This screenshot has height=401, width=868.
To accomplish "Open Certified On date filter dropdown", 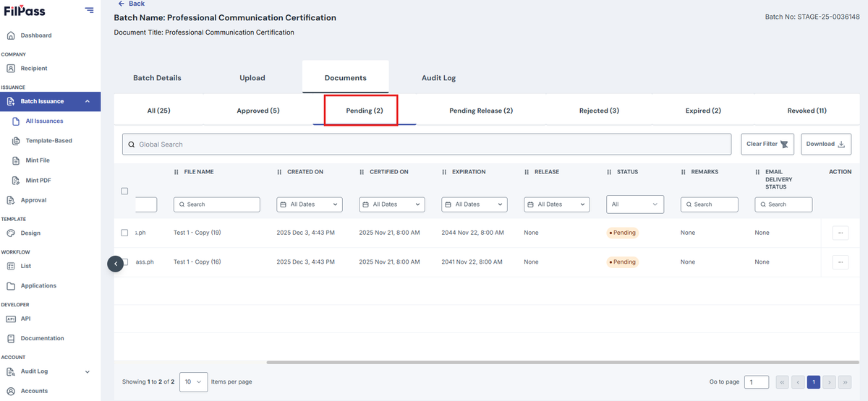I will tap(392, 204).
